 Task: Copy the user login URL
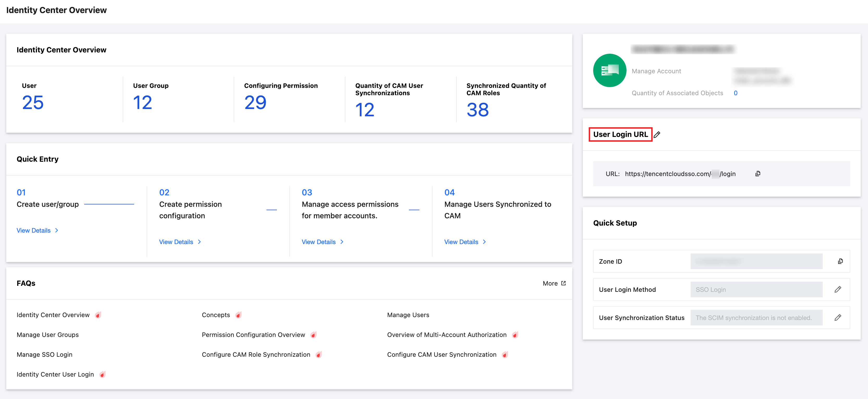click(758, 174)
